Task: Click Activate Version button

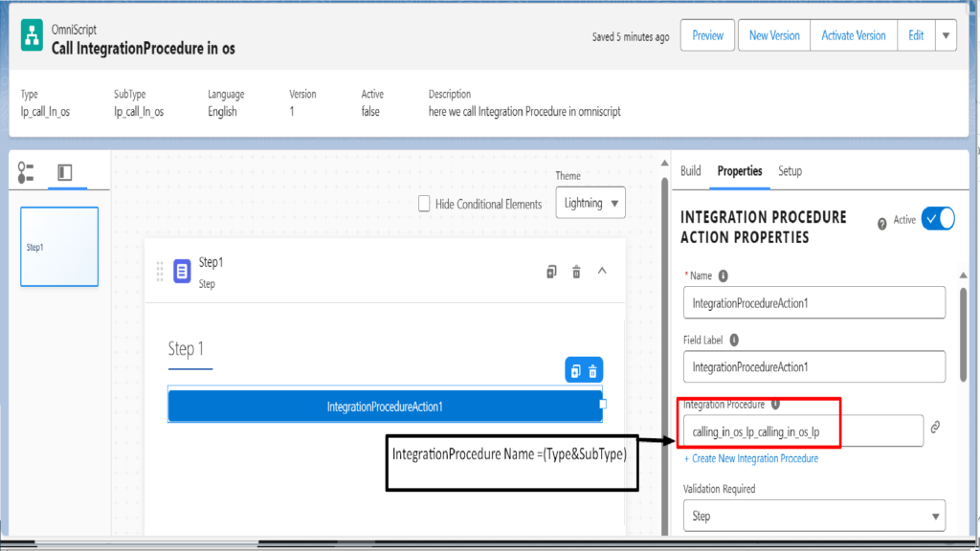Action: pyautogui.click(x=854, y=35)
